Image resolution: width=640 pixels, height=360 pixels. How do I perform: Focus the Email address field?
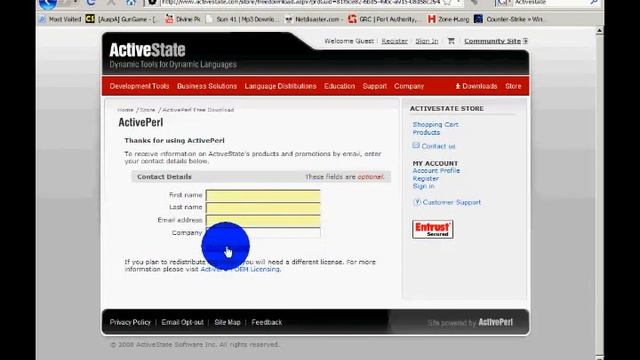[263, 220]
